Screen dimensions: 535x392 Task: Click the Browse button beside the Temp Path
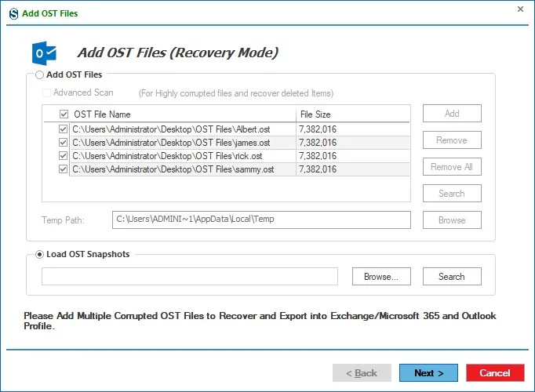coord(452,220)
